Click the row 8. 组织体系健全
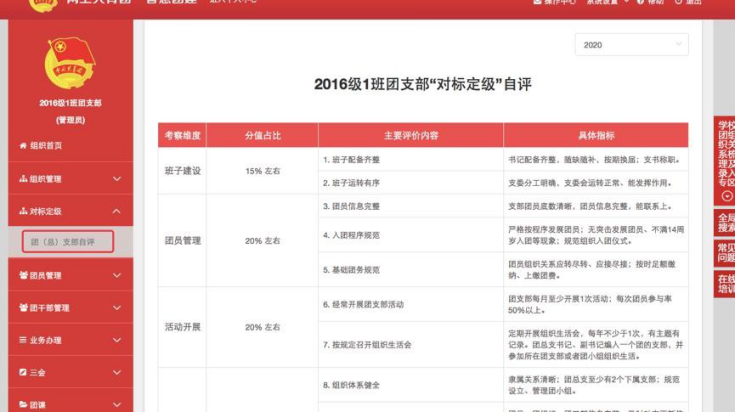Viewport: 736px width, 413px height. 411,385
